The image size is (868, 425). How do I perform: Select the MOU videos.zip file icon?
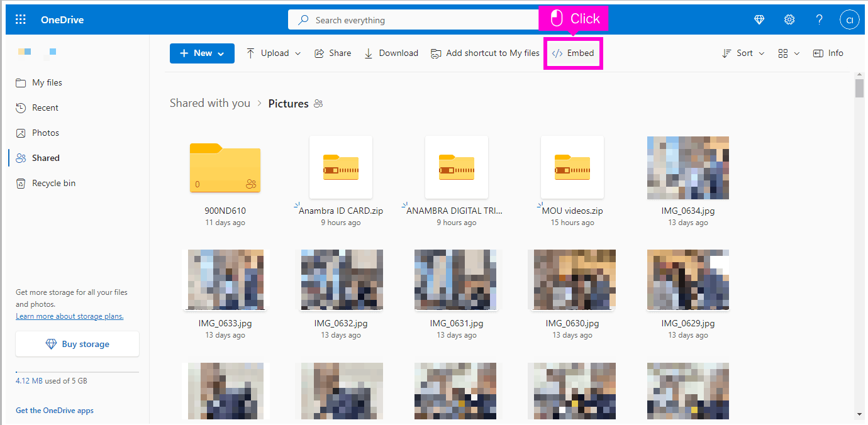point(572,167)
